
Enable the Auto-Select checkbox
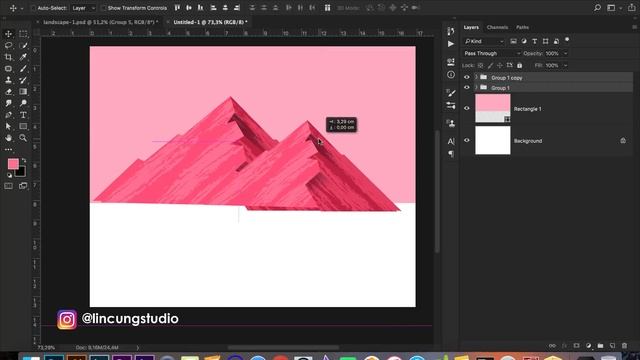[33, 8]
